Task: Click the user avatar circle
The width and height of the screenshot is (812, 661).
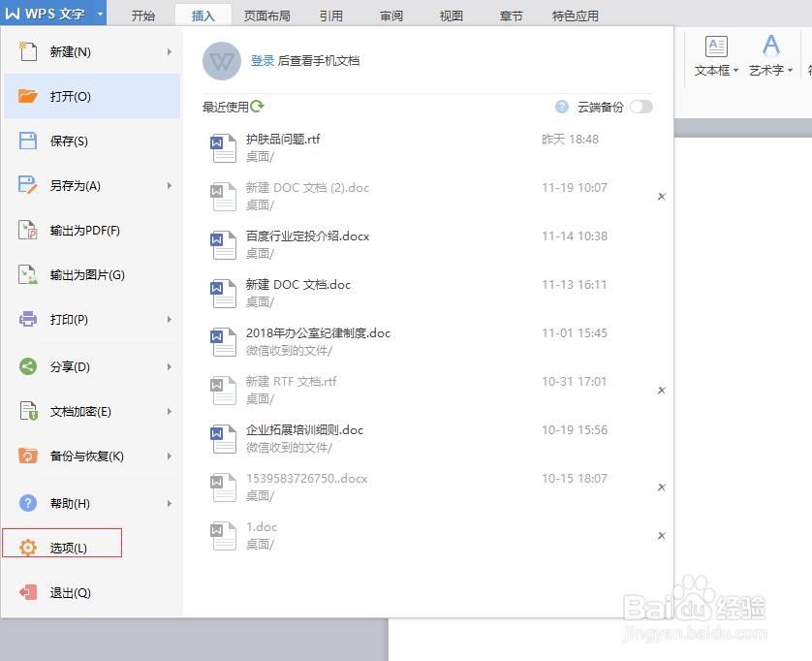Action: coord(222,61)
